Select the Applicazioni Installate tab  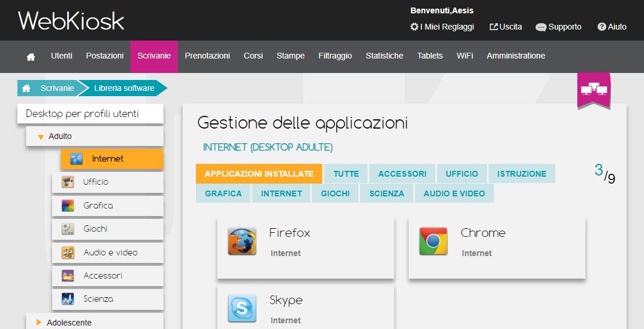(259, 174)
